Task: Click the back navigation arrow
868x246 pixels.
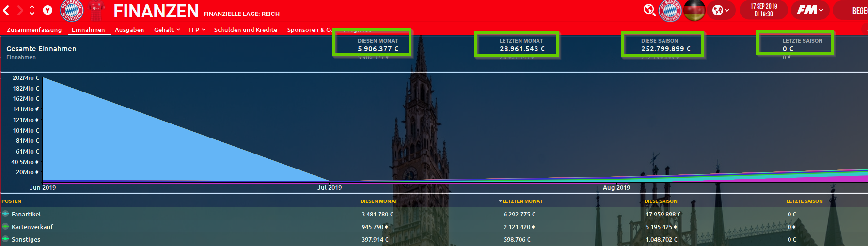Action: click(x=6, y=10)
